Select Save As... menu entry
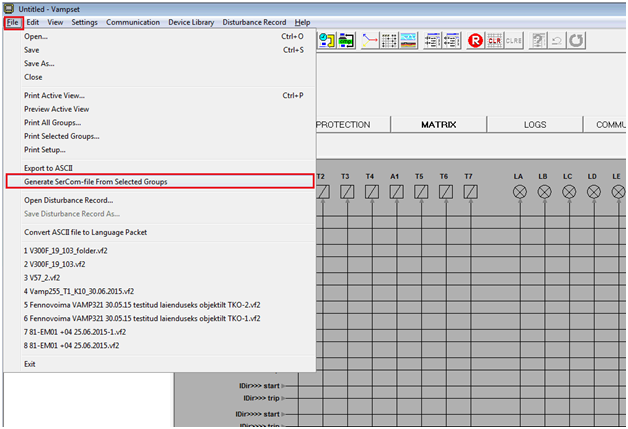 pos(160,64)
